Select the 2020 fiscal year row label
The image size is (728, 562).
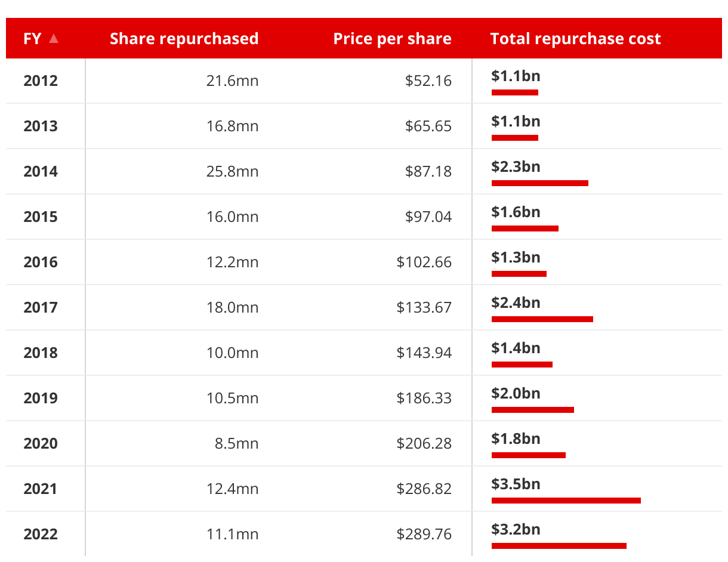(x=41, y=443)
